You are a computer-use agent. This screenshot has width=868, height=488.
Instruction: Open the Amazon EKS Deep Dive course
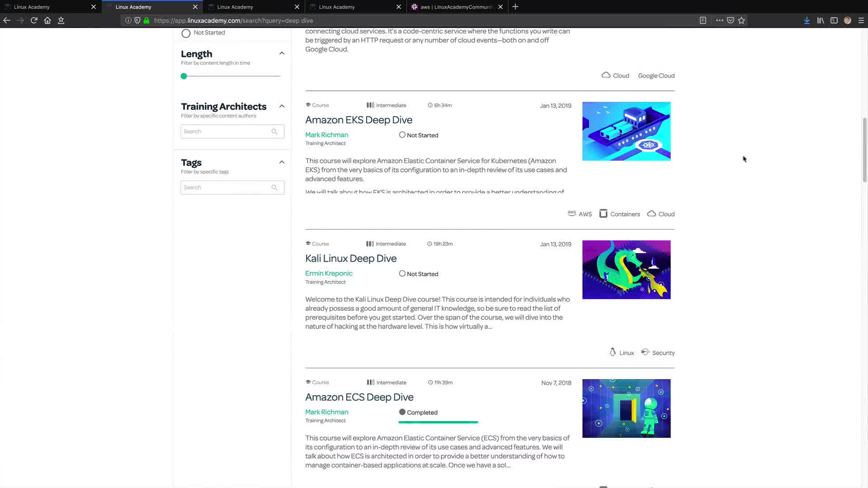(x=359, y=120)
